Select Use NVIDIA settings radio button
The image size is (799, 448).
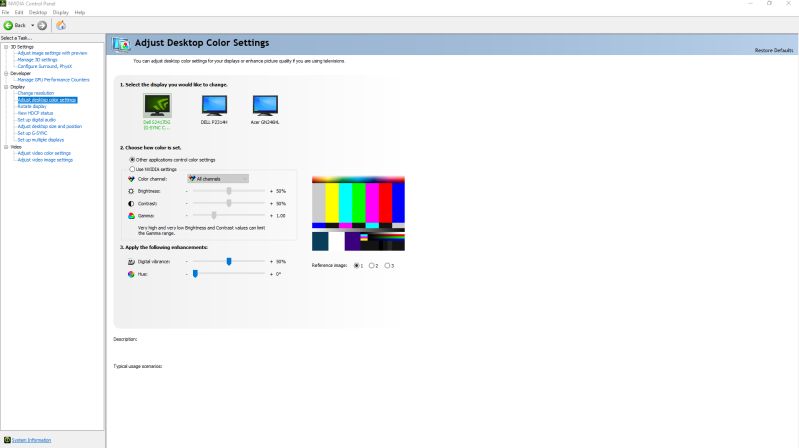coord(132,169)
